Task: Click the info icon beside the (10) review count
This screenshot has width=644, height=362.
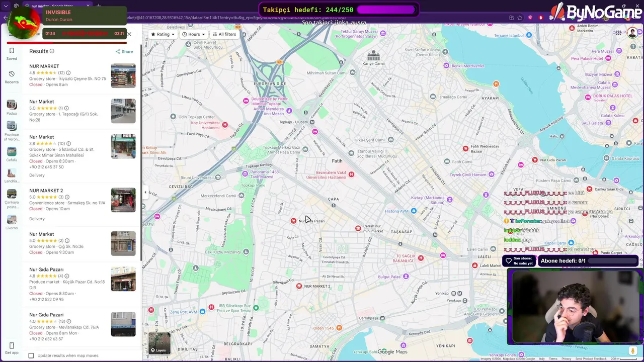Action: [x=68, y=143]
